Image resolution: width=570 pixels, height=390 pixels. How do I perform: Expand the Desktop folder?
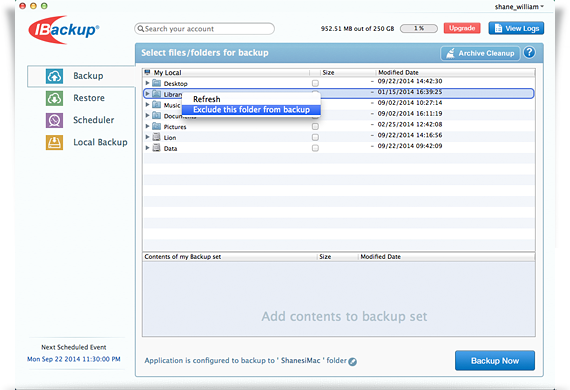[147, 83]
